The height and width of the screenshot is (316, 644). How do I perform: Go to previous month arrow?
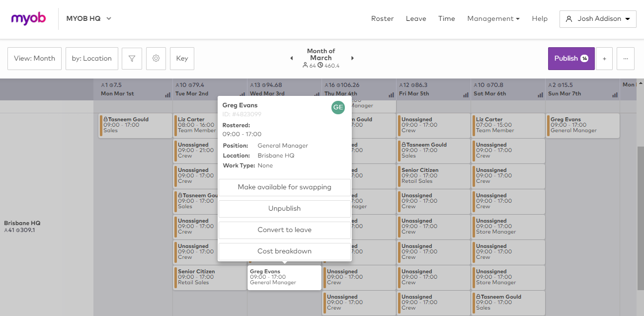(292, 58)
